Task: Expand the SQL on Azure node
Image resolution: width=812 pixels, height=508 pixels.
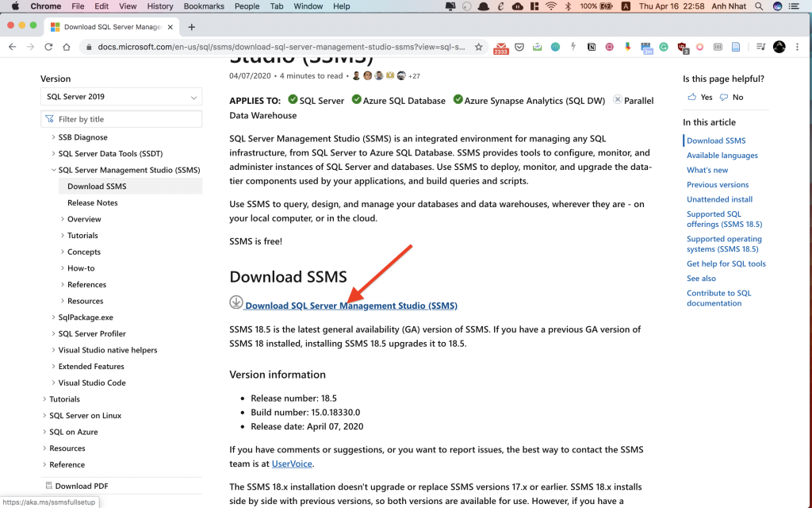Action: click(x=44, y=431)
